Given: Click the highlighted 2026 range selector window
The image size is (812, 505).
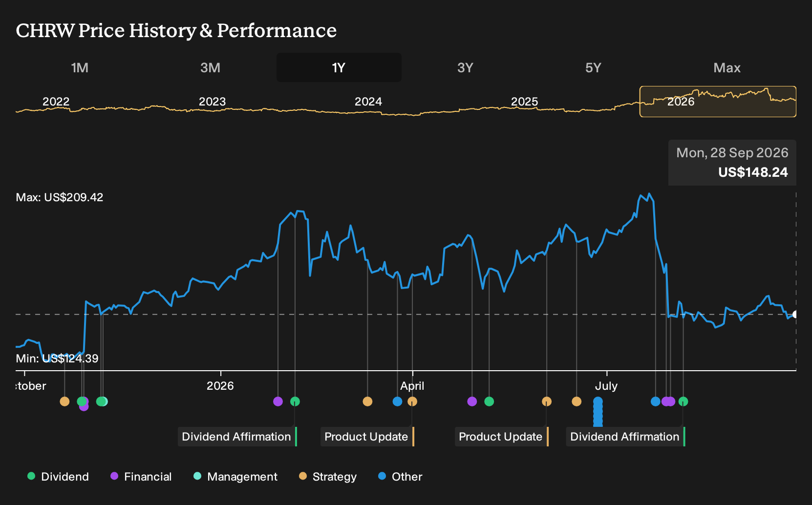Looking at the screenshot, I should coord(718,102).
